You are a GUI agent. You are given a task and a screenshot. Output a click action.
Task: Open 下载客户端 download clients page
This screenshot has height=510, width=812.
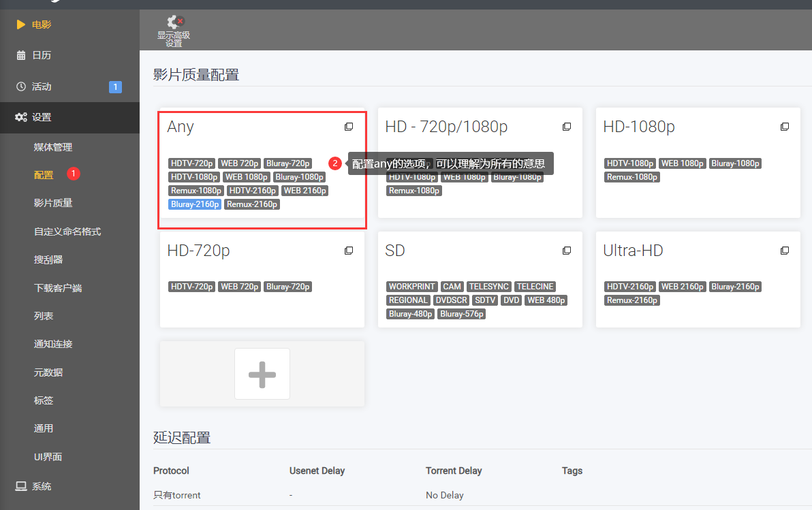[57, 288]
